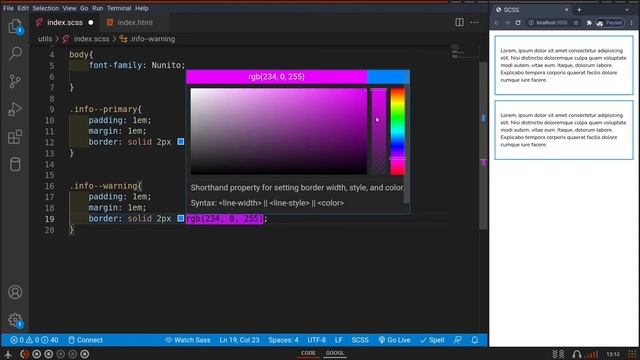Screen dimensions: 640x360
Task: Open the File menu
Action: coord(8,8)
